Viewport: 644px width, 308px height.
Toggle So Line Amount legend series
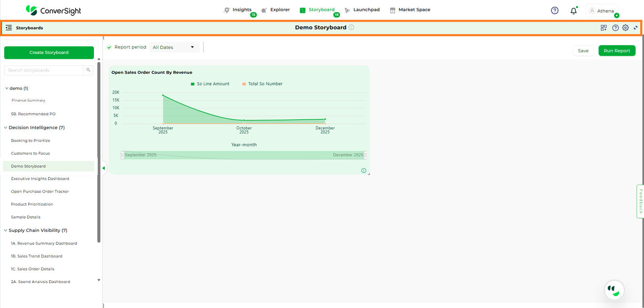tap(210, 84)
